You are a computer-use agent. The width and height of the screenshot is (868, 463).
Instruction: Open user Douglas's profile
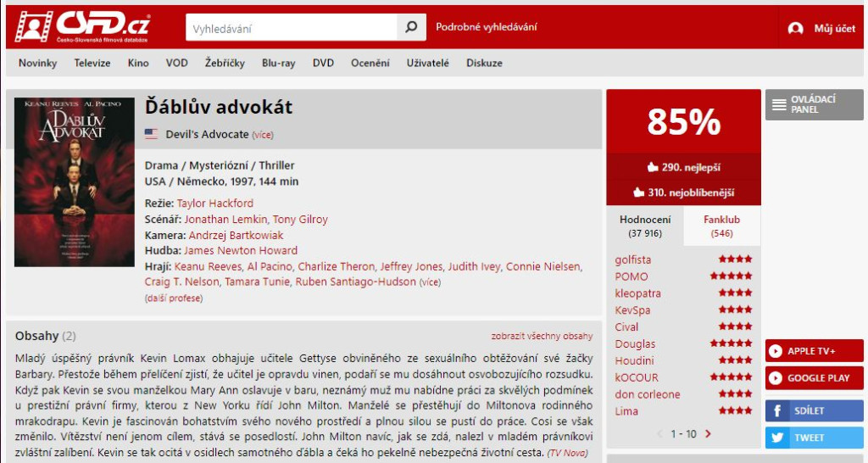[x=635, y=344]
